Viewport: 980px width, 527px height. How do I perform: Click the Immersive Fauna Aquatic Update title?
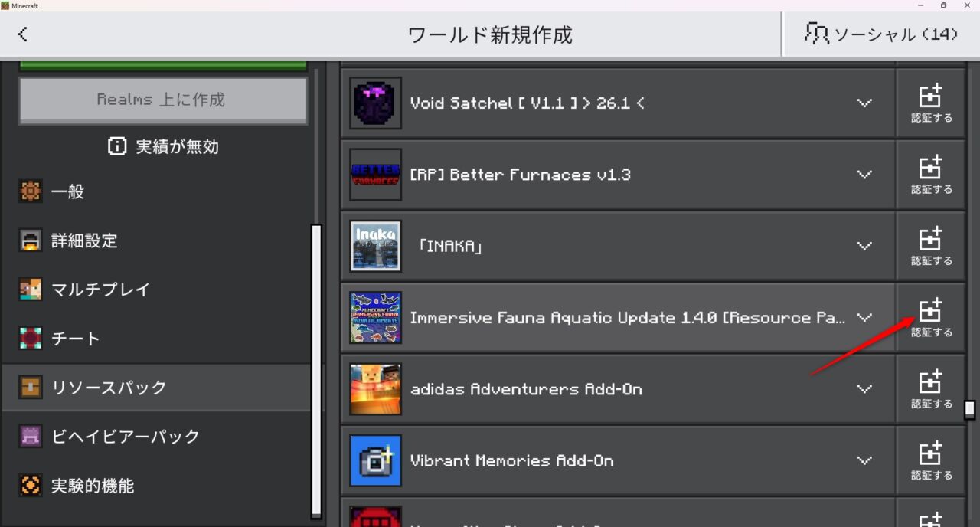[x=628, y=317]
